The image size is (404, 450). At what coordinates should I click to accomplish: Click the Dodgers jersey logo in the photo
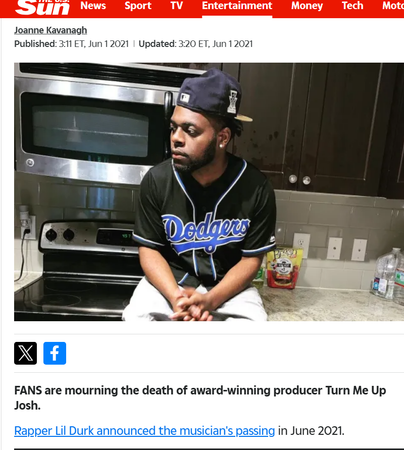click(x=206, y=232)
